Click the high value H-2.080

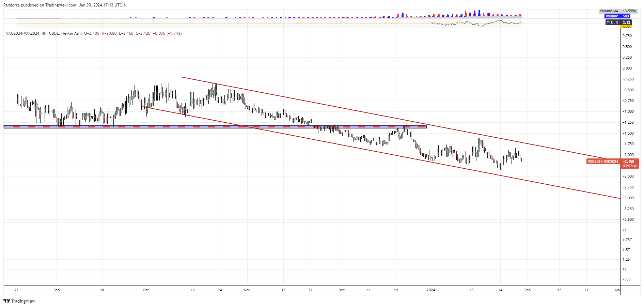pos(109,33)
